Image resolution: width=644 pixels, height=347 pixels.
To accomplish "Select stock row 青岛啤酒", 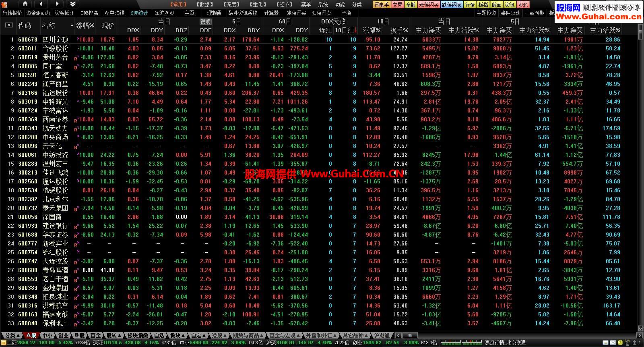I will pos(311,270).
